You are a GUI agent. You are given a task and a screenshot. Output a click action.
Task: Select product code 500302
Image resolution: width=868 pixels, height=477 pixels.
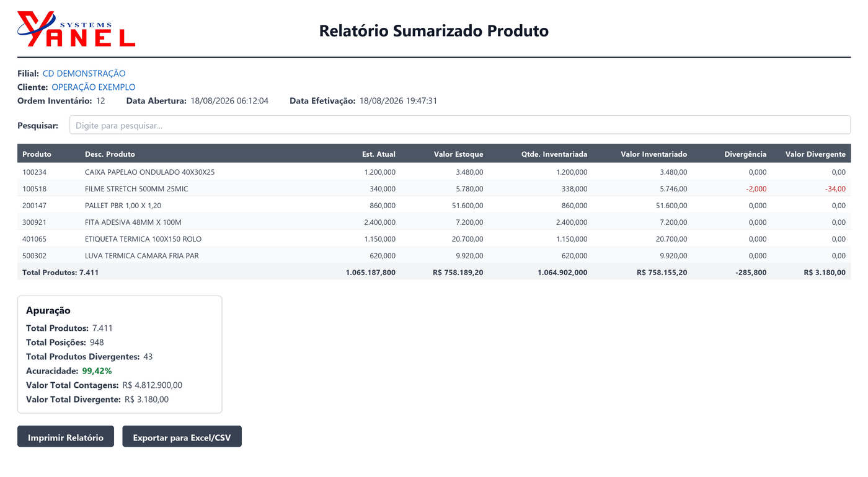pyautogui.click(x=34, y=256)
